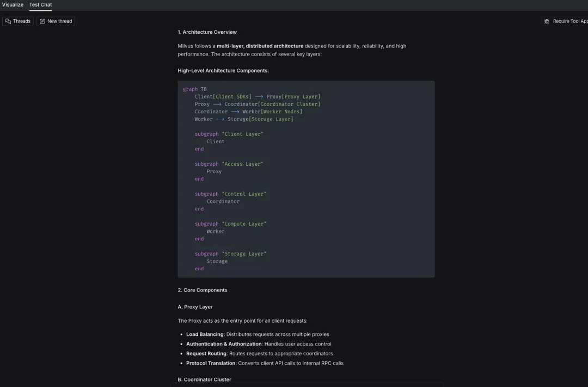
Task: Click the "graph TB" line in code block
Action: click(x=195, y=89)
